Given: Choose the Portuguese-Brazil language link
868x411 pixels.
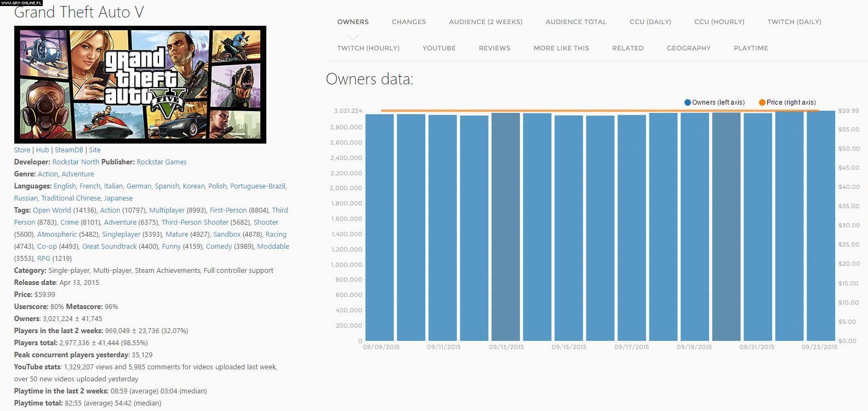Looking at the screenshot, I should coord(258,186).
